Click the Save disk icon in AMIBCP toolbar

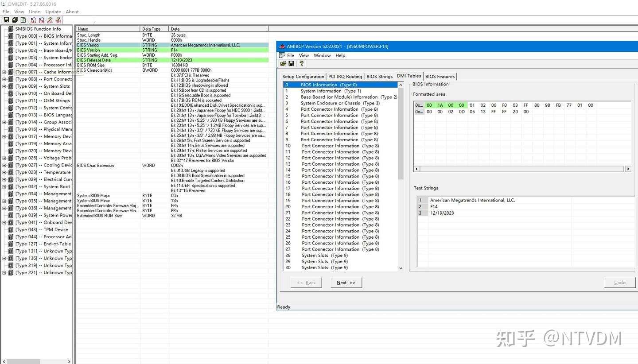pyautogui.click(x=291, y=63)
